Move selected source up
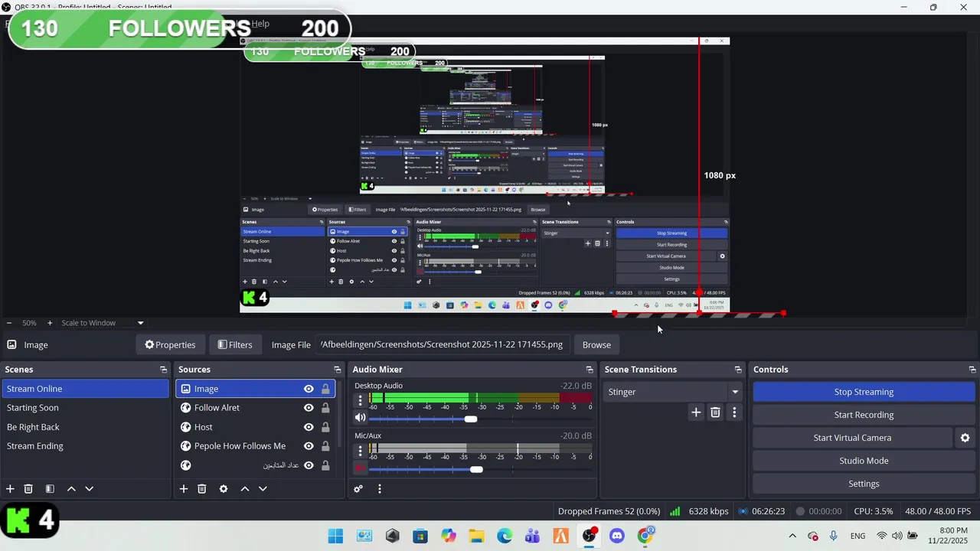Screen dimensions: 980x551 [x=245, y=489]
